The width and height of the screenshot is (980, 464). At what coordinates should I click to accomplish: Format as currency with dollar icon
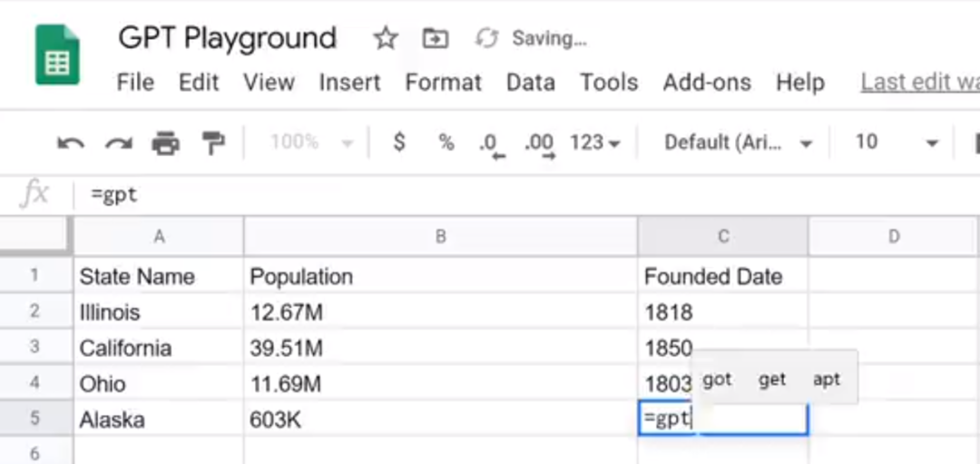[x=398, y=143]
